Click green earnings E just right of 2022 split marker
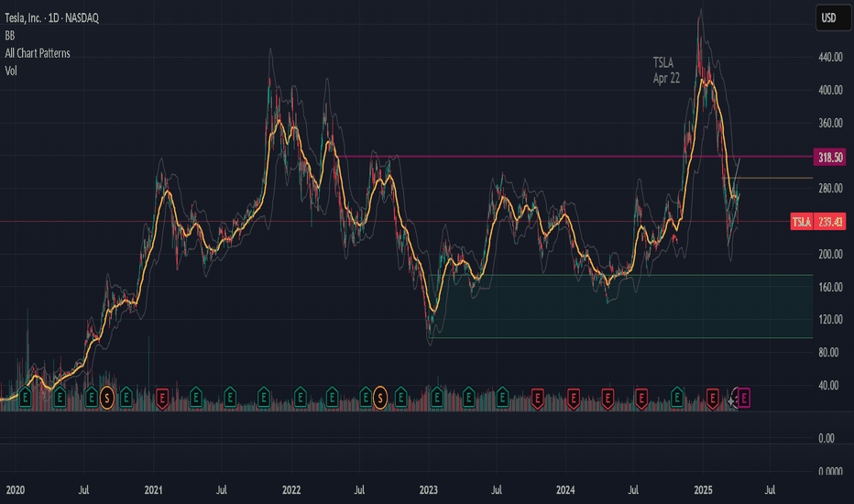 pyautogui.click(x=400, y=397)
